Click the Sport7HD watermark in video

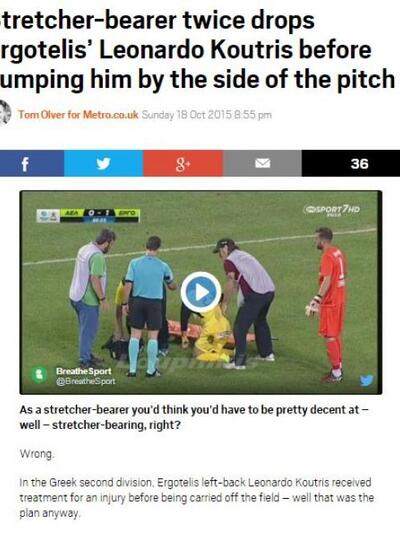332,210
